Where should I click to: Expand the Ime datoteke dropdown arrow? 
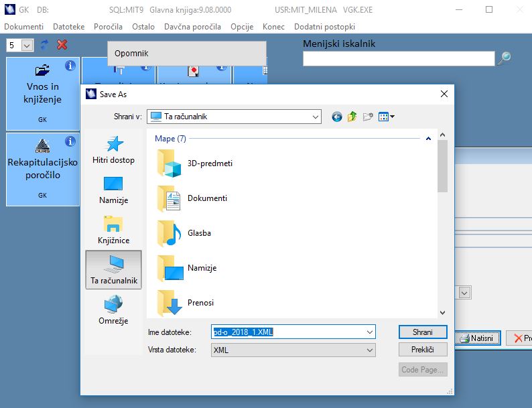coord(370,332)
